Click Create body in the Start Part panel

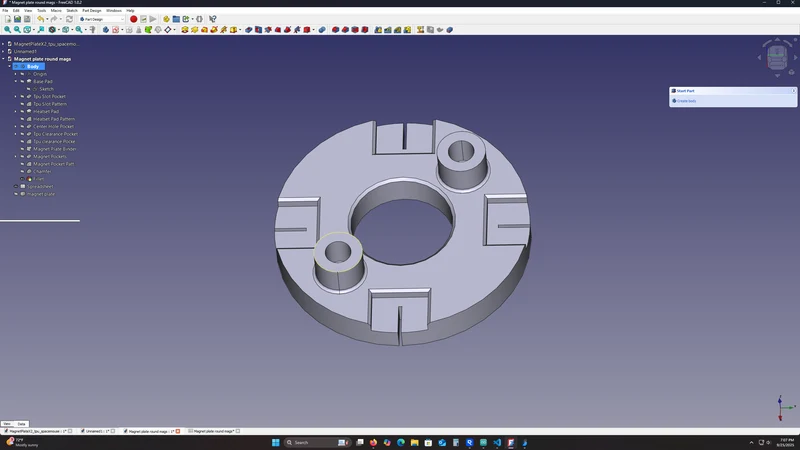(686, 101)
